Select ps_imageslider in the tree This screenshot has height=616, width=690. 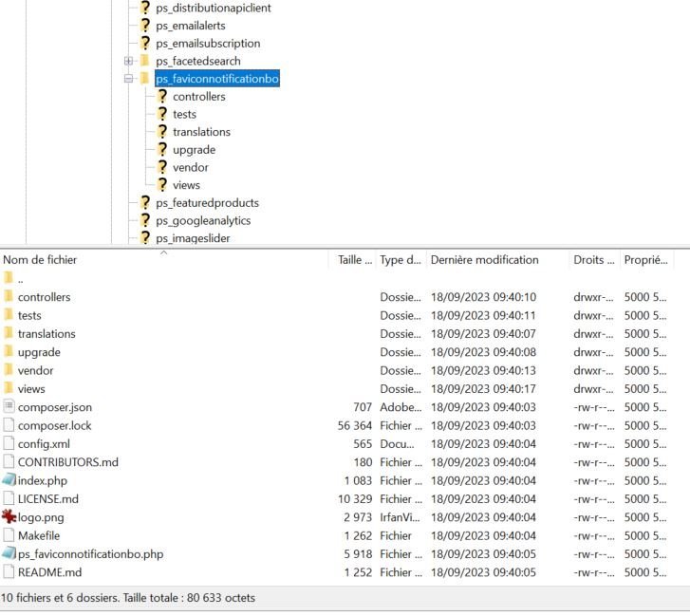tap(193, 238)
